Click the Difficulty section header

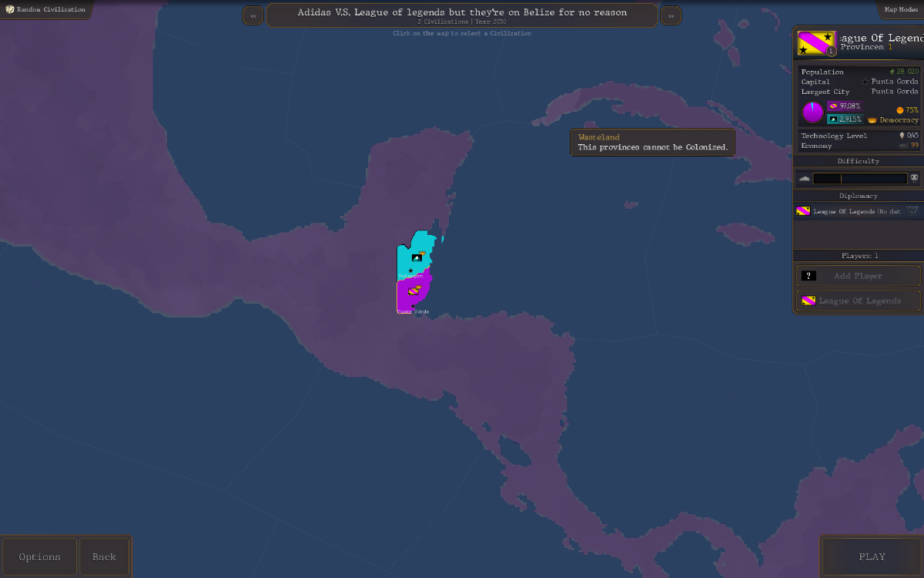(858, 161)
